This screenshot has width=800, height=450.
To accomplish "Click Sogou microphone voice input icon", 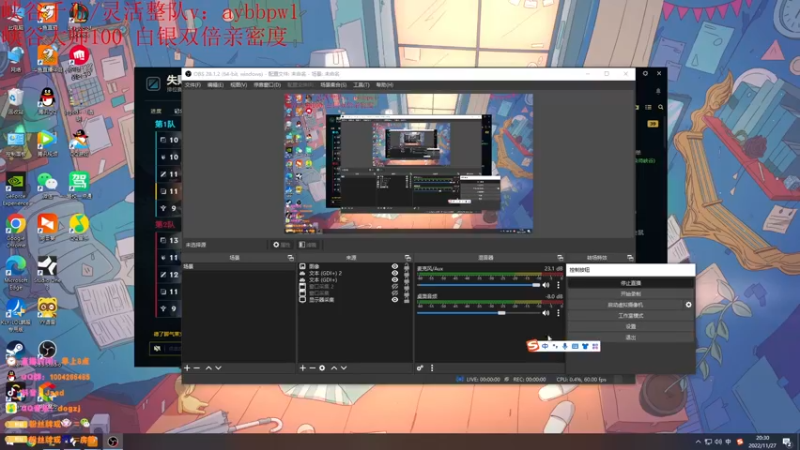I will click(565, 346).
